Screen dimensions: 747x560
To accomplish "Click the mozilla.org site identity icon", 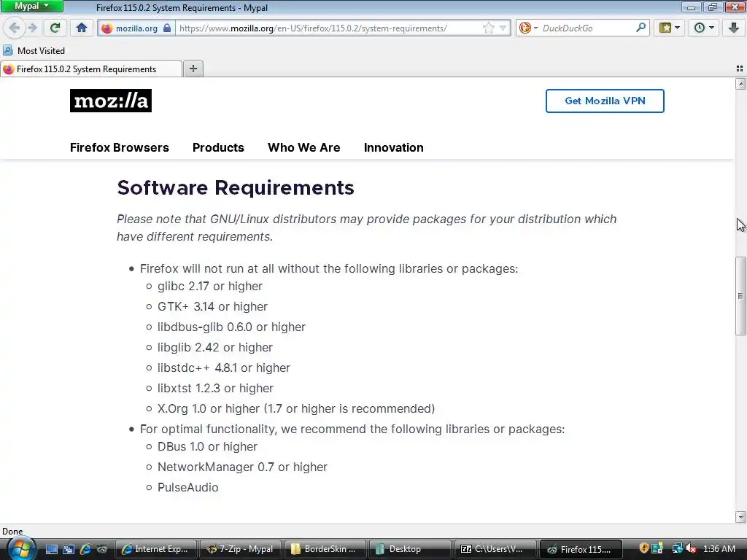I will click(107, 28).
